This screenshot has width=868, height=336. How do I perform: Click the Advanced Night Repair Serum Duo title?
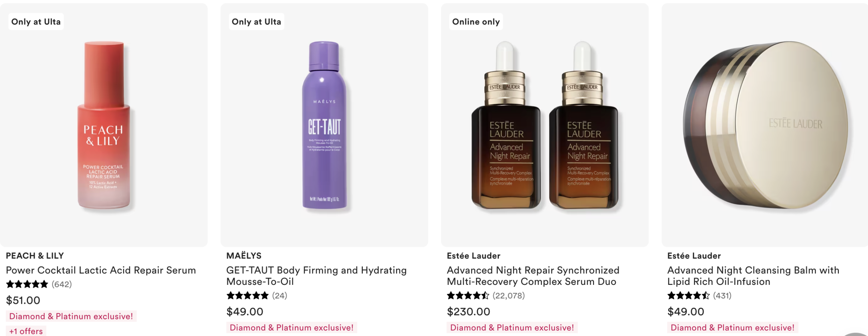533,276
